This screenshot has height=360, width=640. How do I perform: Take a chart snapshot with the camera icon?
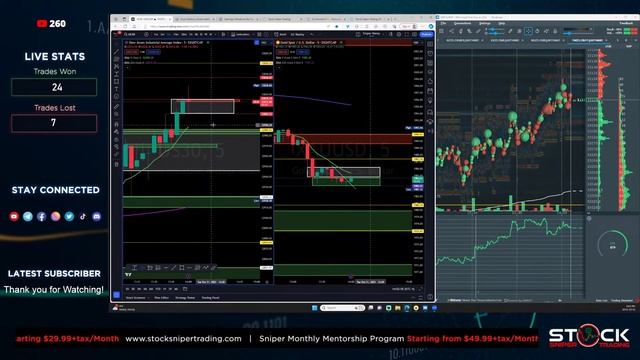click(414, 34)
